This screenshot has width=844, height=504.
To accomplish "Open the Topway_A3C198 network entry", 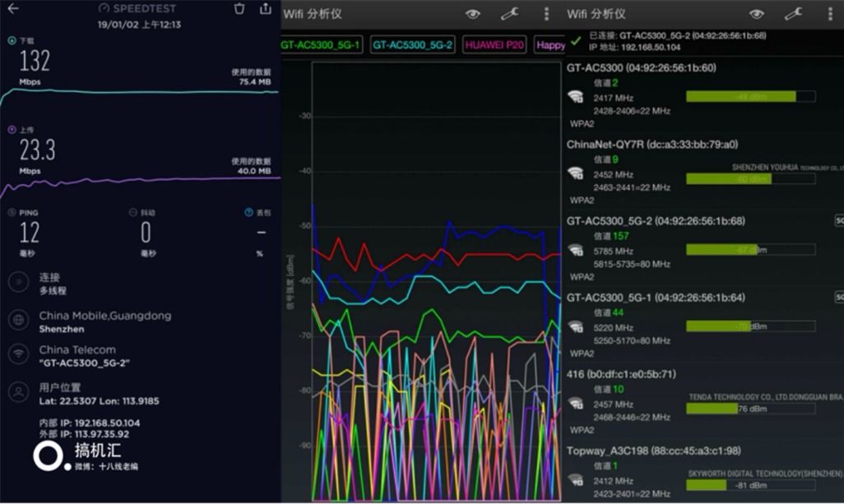I will [x=704, y=472].
